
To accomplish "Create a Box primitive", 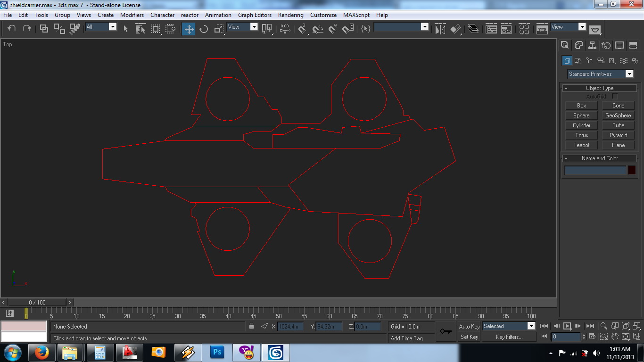I will [581, 106].
